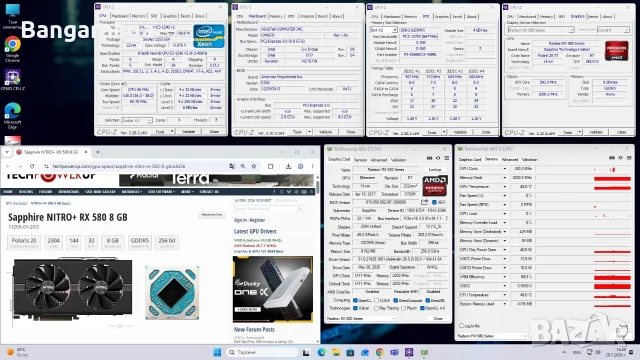Screen dimensions: 640x360
Task: Toggle the CUDA checkbox
Action: [x=377, y=300]
